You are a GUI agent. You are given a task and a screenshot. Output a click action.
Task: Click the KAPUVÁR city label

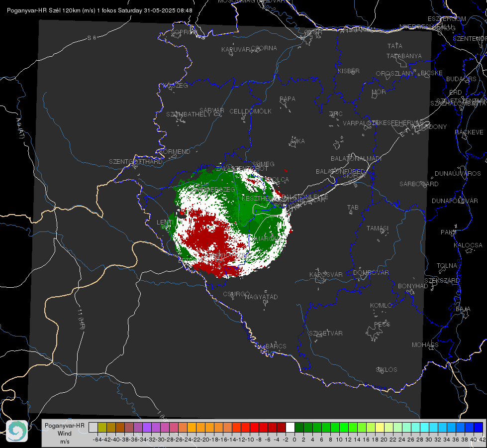point(236,49)
